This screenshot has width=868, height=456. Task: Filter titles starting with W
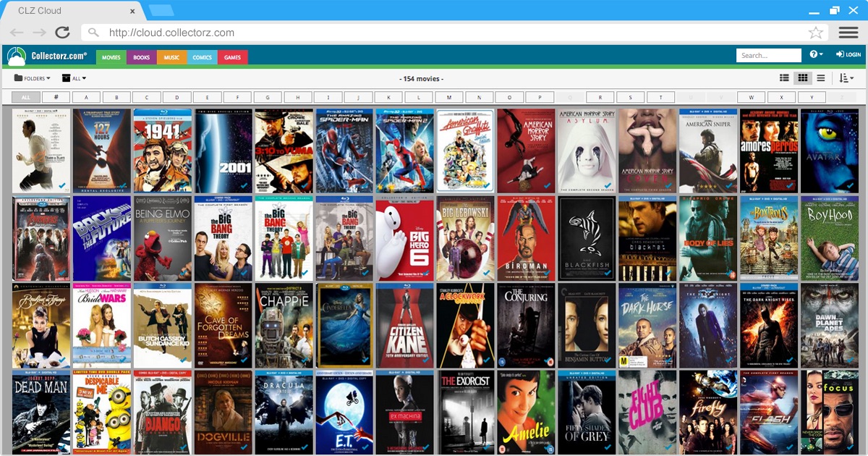(x=752, y=97)
